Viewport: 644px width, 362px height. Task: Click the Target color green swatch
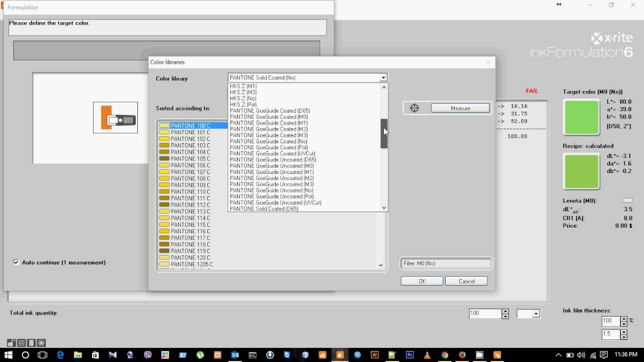(581, 117)
